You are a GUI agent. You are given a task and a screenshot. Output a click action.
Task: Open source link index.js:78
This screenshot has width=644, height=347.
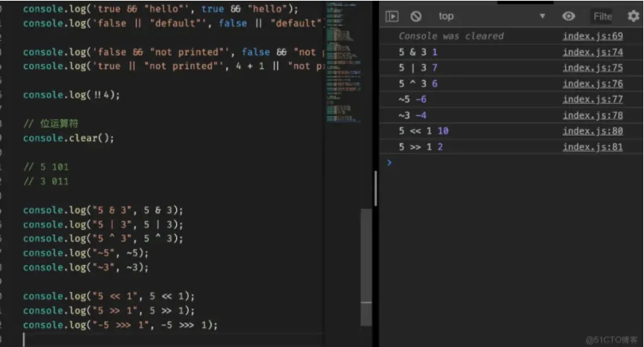(x=593, y=115)
